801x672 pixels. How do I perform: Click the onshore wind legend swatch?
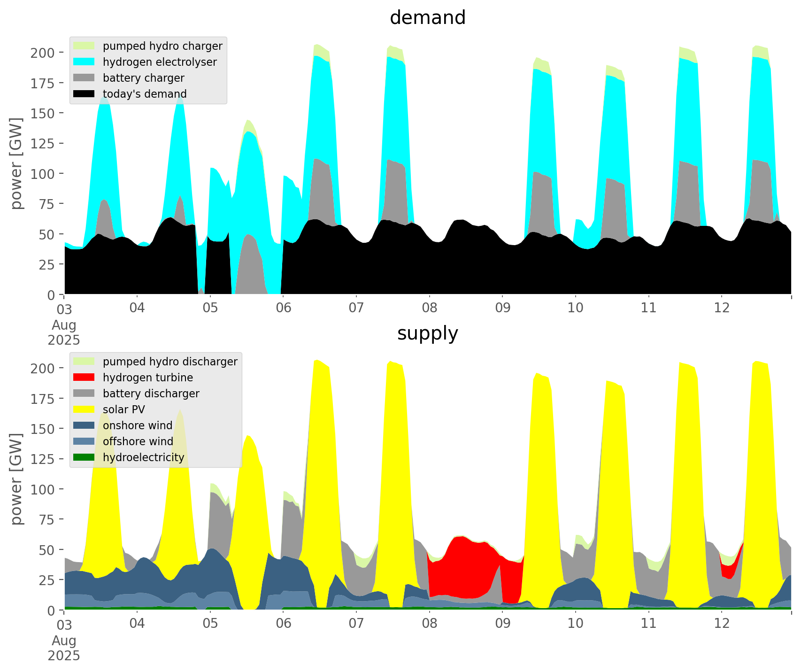(84, 425)
